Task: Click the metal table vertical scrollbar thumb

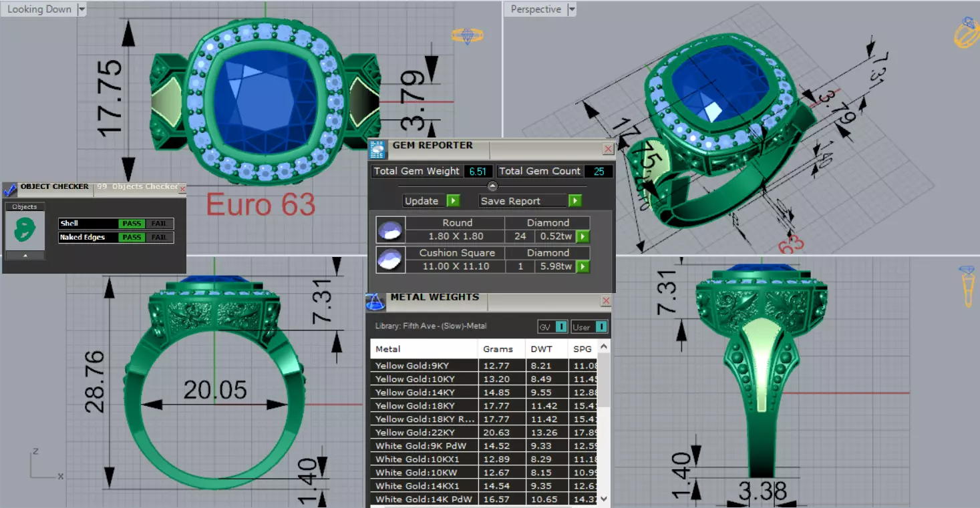Action: tap(604, 380)
